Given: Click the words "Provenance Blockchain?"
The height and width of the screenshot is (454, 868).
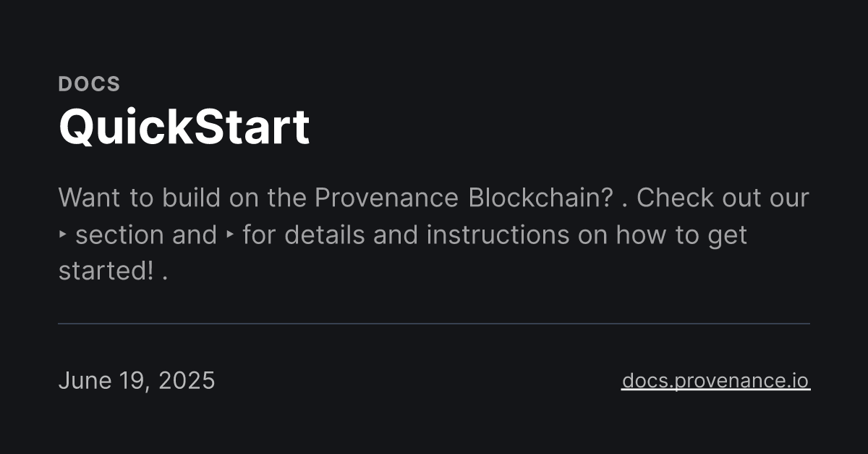Looking at the screenshot, I should pos(464,198).
